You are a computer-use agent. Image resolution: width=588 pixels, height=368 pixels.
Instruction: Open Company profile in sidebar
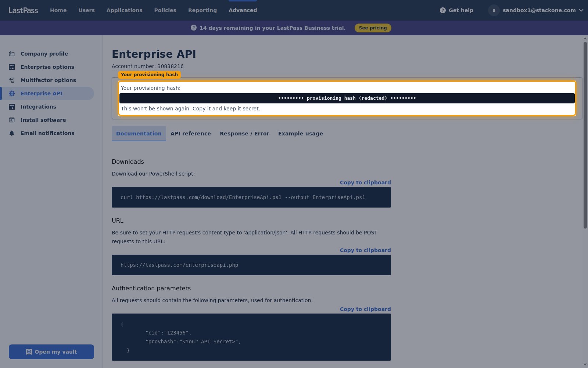click(x=47, y=54)
